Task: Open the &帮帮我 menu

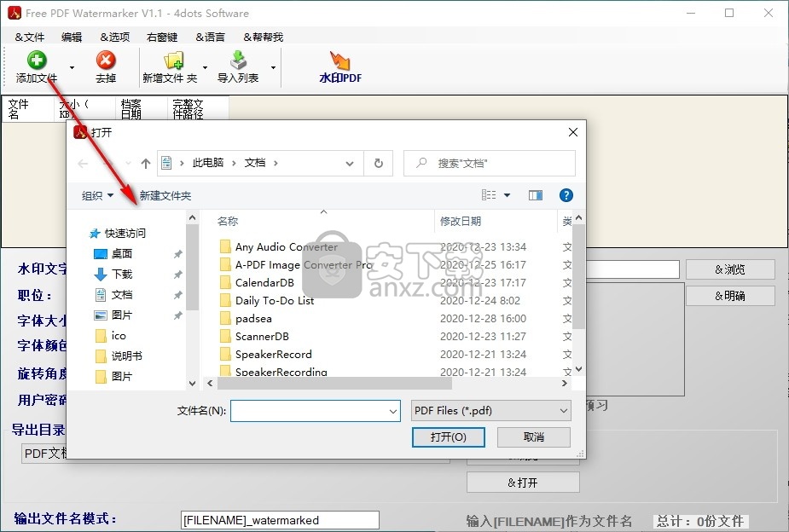Action: (x=264, y=38)
